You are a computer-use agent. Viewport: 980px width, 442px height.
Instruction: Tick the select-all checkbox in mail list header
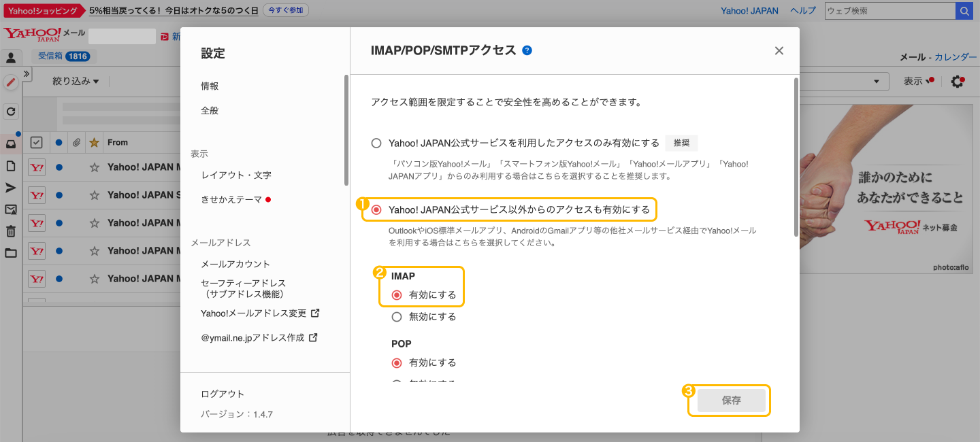pos(37,142)
